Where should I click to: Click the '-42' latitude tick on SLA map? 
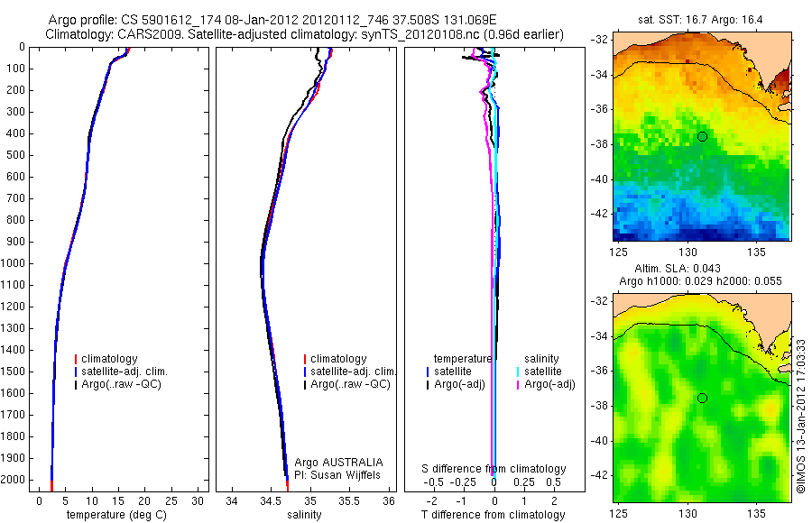(599, 475)
